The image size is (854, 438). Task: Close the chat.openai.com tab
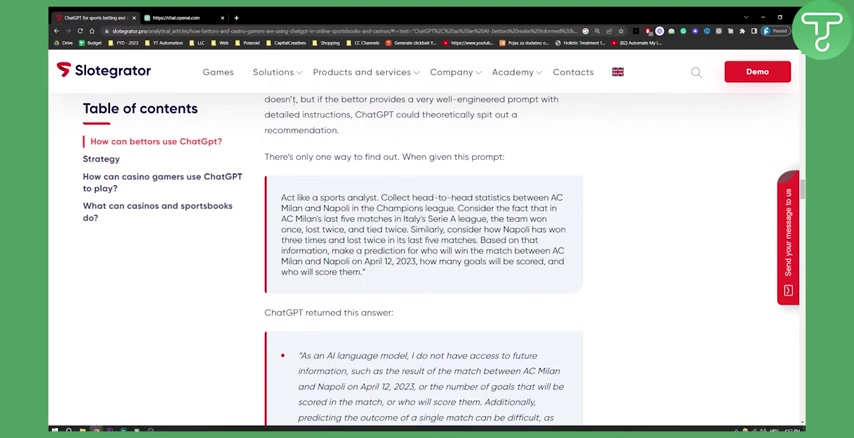[224, 17]
